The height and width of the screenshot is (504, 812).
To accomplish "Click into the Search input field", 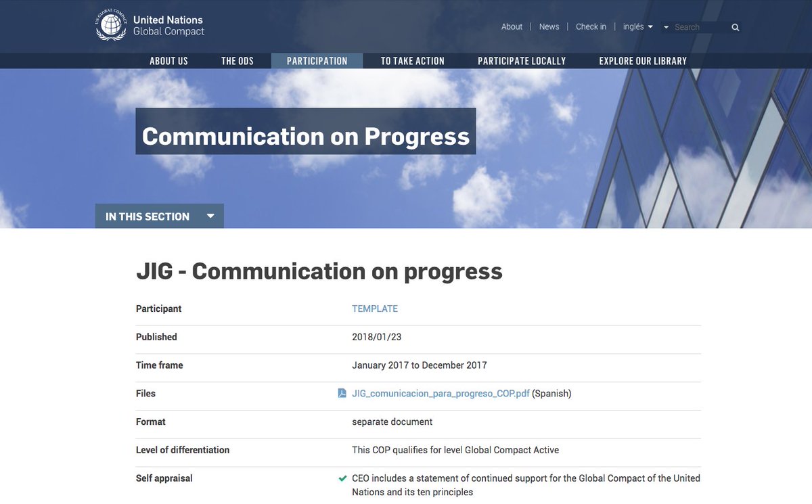I will [700, 28].
